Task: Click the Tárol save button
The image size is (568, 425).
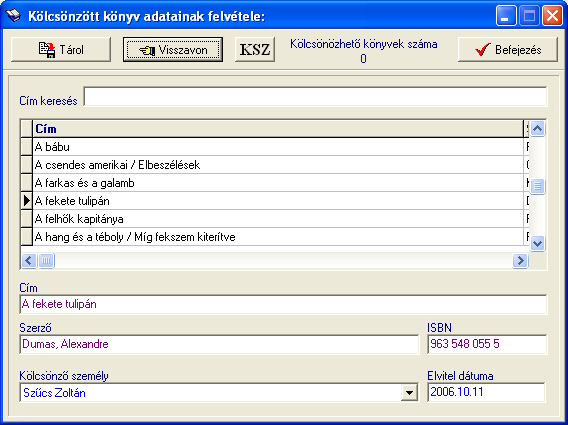Action: (61, 50)
